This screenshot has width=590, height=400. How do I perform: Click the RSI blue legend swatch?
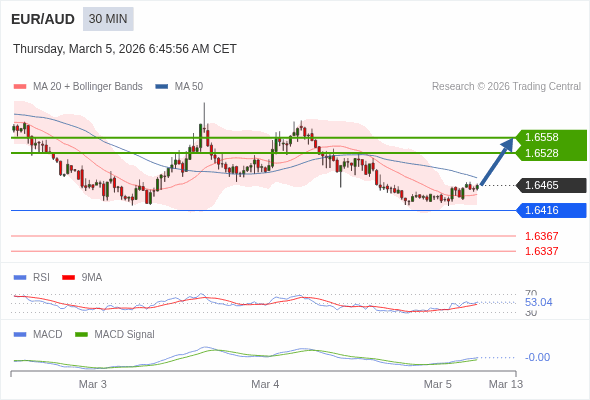[20, 278]
